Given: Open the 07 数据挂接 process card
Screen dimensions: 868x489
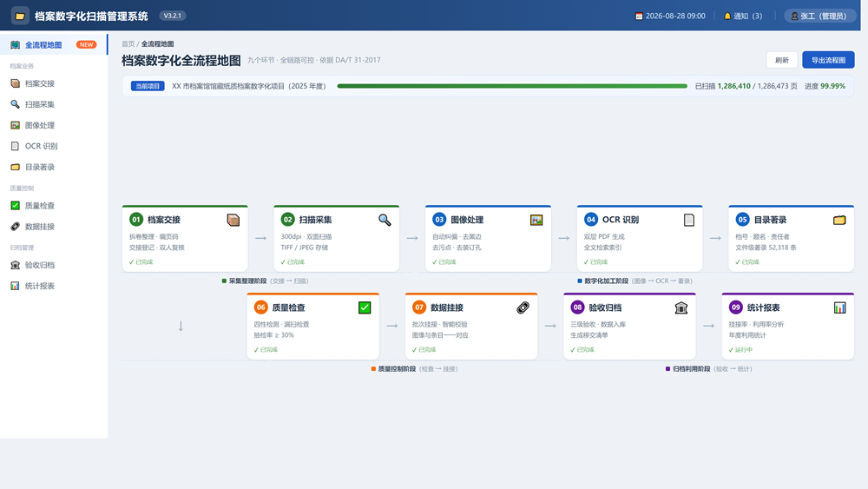Looking at the screenshot, I should point(471,327).
